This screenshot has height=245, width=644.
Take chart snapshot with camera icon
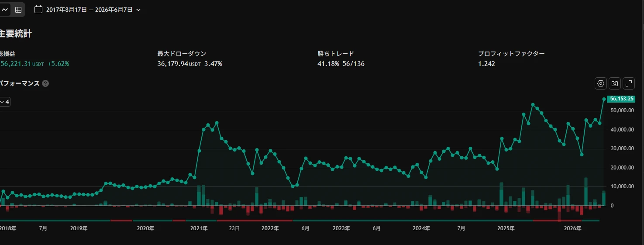(x=615, y=83)
